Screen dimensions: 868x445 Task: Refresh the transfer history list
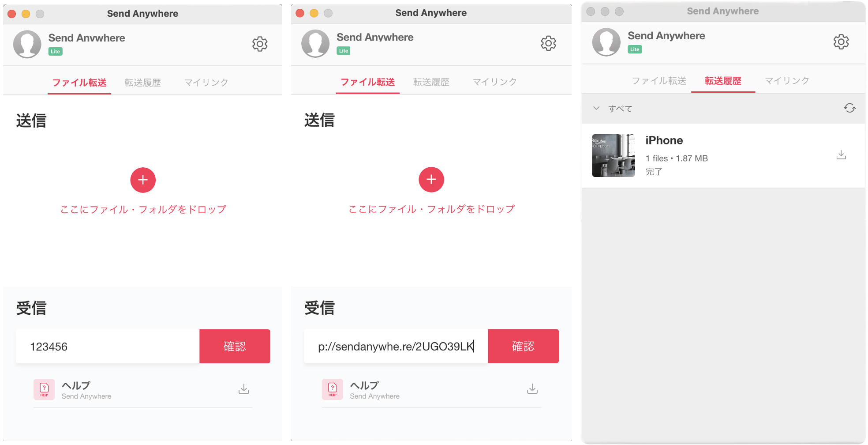click(850, 108)
